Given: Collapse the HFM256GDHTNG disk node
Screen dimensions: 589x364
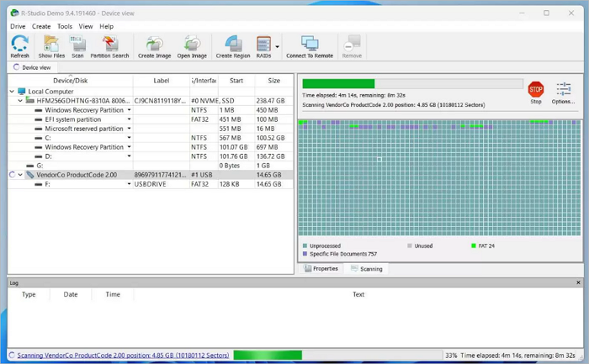Looking at the screenshot, I should tap(20, 101).
